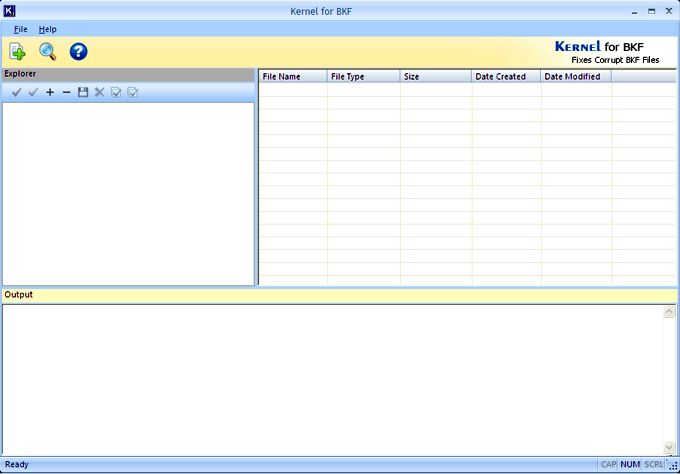Image resolution: width=680 pixels, height=474 pixels.
Task: Click the X delete icon in Explorer toolbar
Action: [x=99, y=92]
